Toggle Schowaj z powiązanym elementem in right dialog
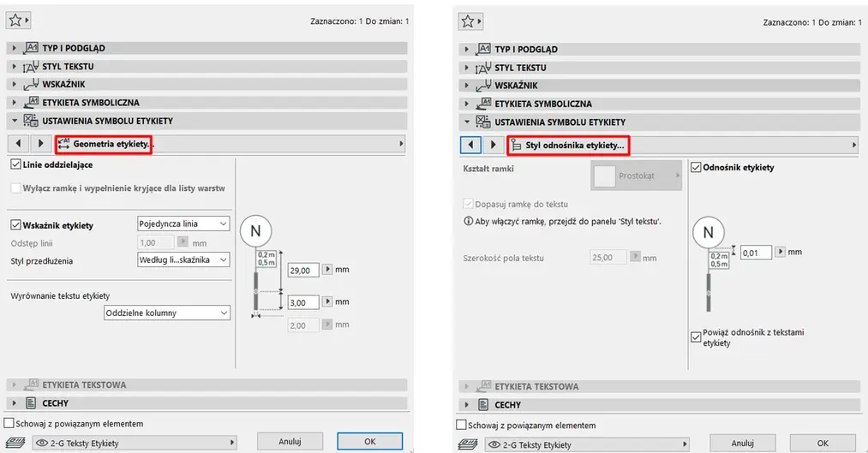 (461, 426)
